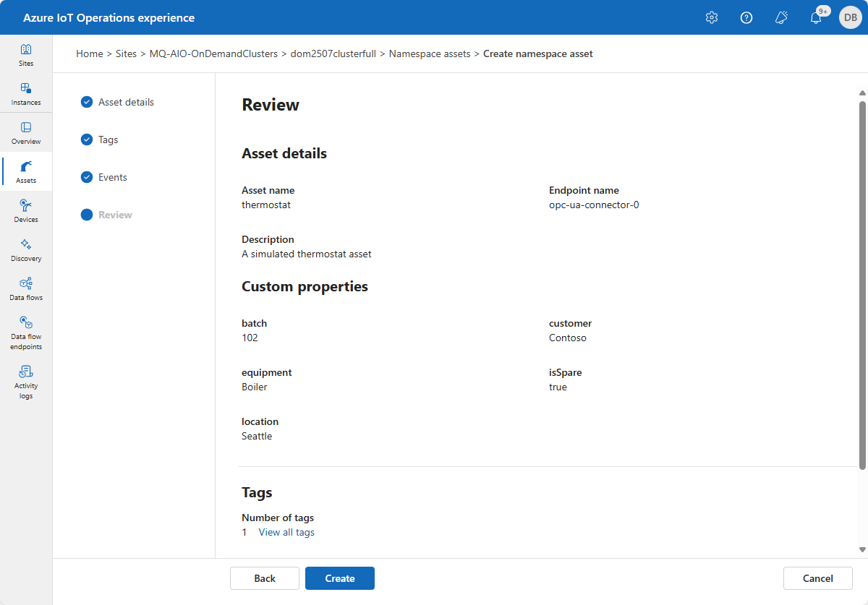
Task: Click the asset name value thermostat
Action: pos(266,205)
